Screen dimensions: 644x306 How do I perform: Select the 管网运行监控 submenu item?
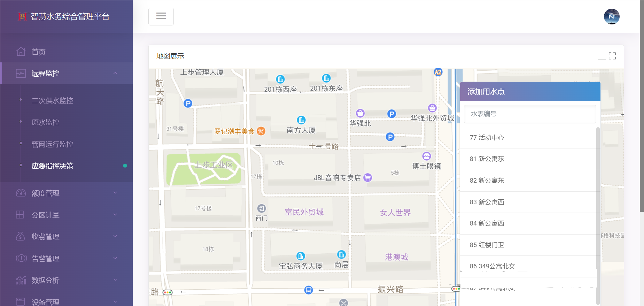coord(53,144)
